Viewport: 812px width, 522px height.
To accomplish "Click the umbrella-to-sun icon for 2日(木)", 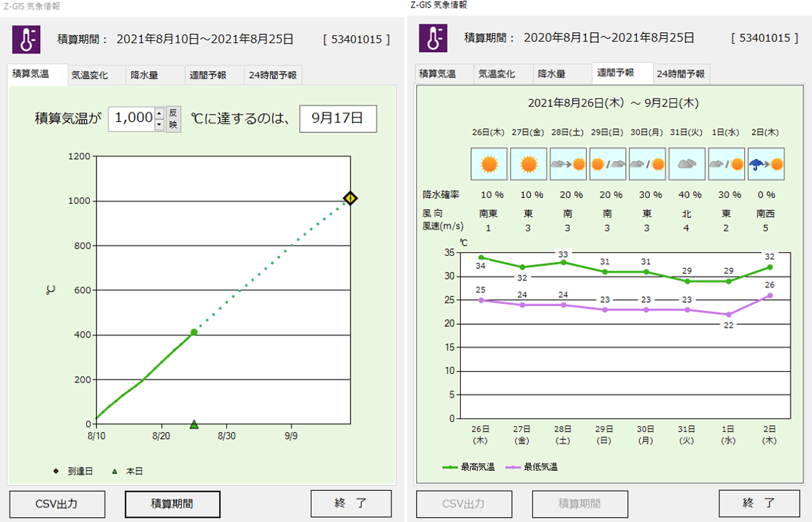I will pos(766,164).
